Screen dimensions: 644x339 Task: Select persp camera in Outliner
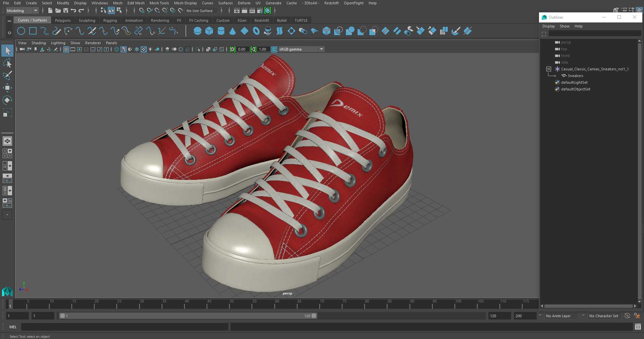tap(566, 42)
